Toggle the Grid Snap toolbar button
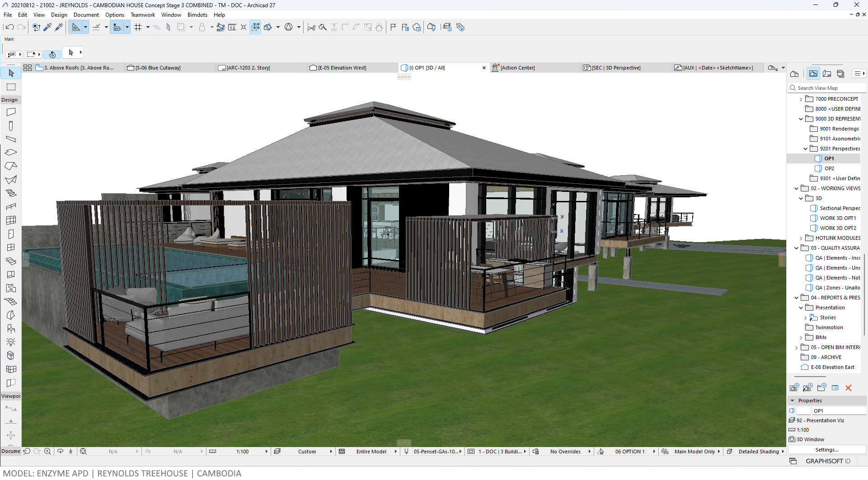The height and width of the screenshot is (480, 868). tap(138, 27)
